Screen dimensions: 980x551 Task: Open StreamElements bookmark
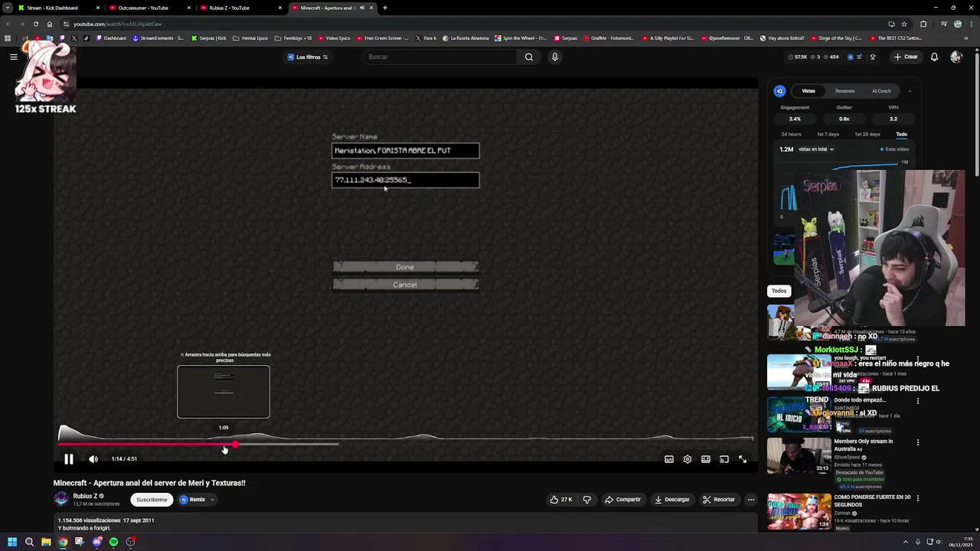[158, 38]
